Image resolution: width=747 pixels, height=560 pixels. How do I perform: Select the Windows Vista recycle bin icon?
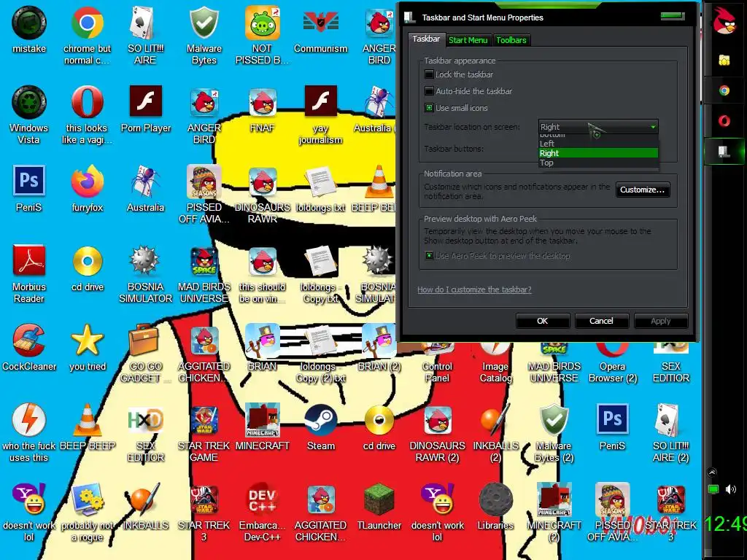click(x=29, y=102)
